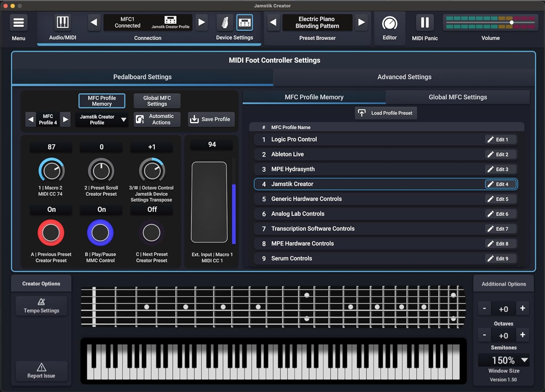Screen dimensions: 545x392
Task: Select the guitar icon in Device Settings
Action: point(225,22)
